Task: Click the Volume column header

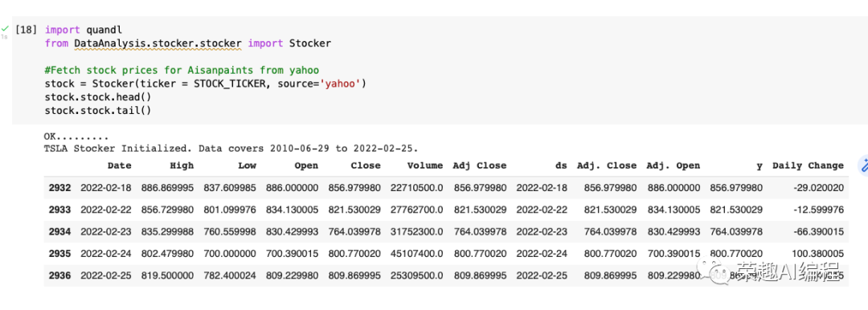Action: 425,165
